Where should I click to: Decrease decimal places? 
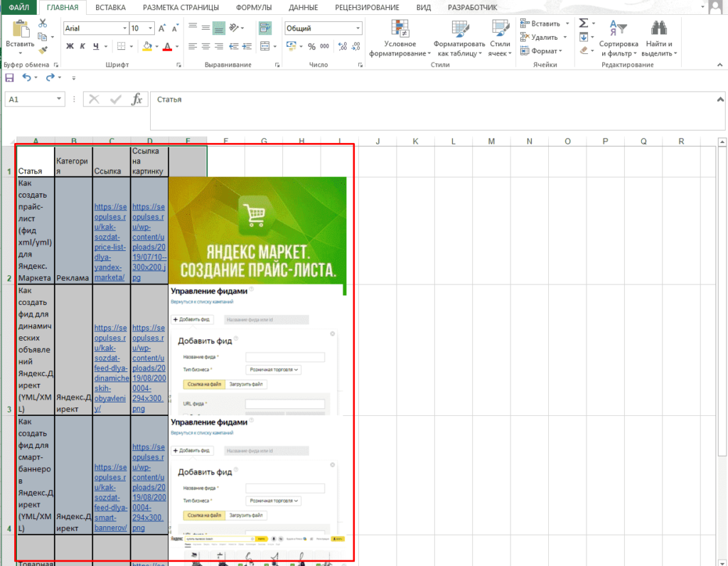tap(356, 46)
